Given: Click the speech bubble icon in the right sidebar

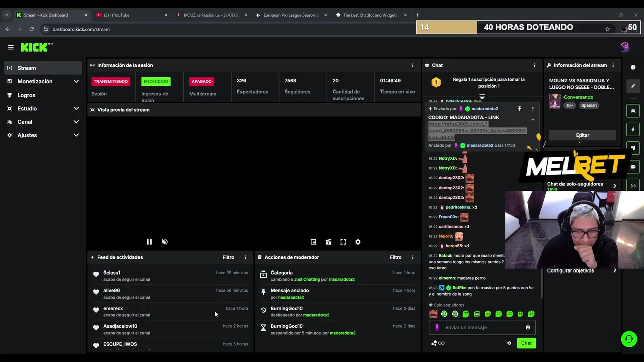Looking at the screenshot, I should click(633, 167).
